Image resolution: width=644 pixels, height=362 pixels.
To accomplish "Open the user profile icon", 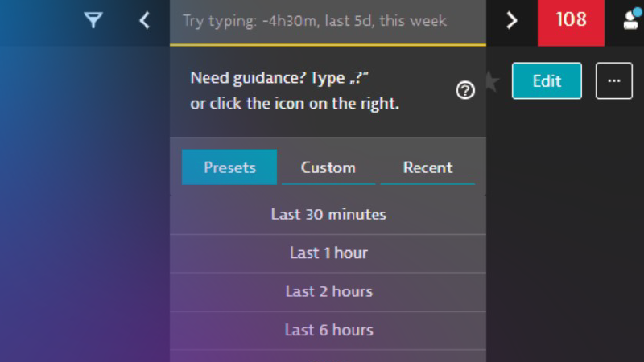I will 630,22.
